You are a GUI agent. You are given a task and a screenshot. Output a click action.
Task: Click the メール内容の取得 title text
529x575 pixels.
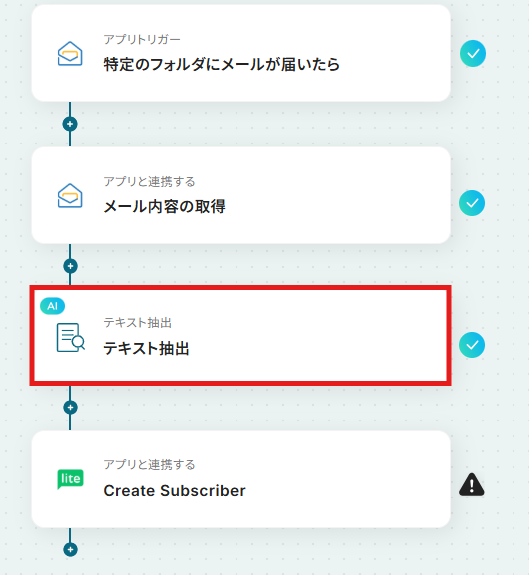165,206
